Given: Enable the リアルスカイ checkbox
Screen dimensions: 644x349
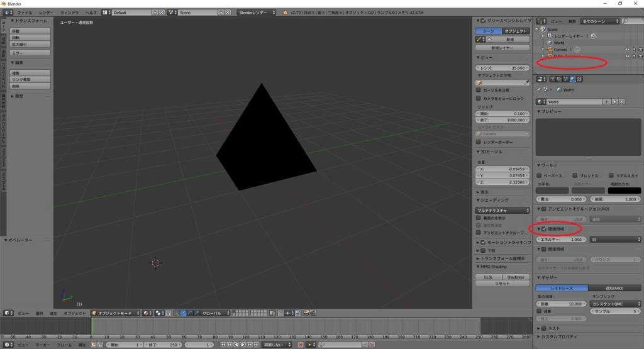Looking at the screenshot, I should tap(611, 175).
